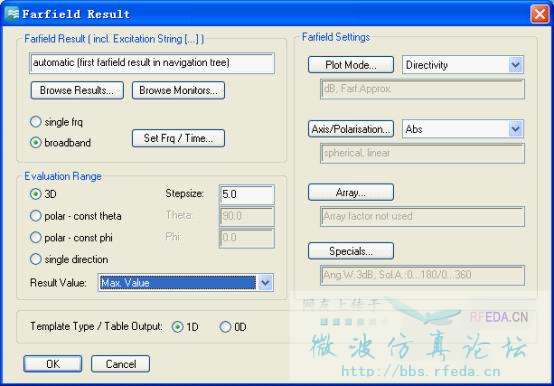The height and width of the screenshot is (386, 554).
Task: Close the Farfield Result dialog
Action: [x=540, y=14]
